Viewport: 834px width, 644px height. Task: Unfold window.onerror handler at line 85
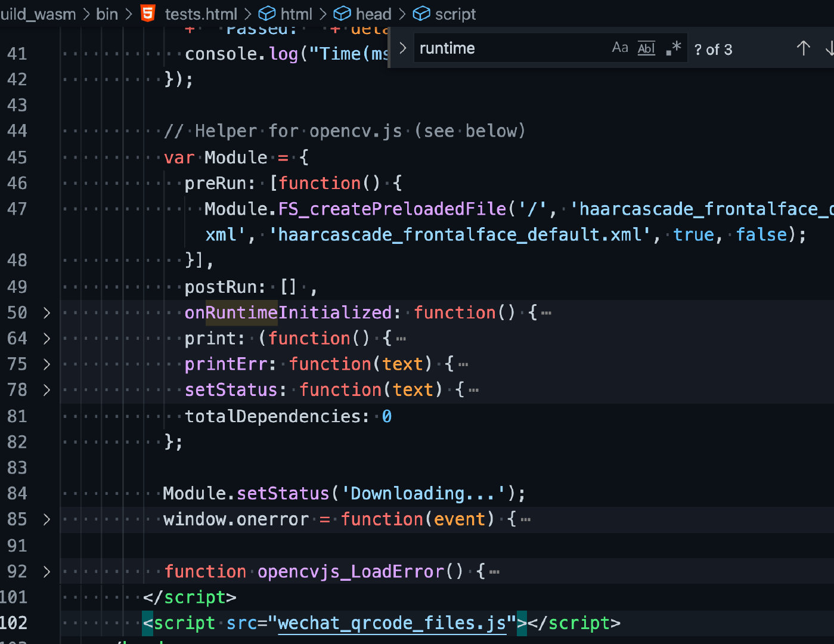[x=46, y=519]
